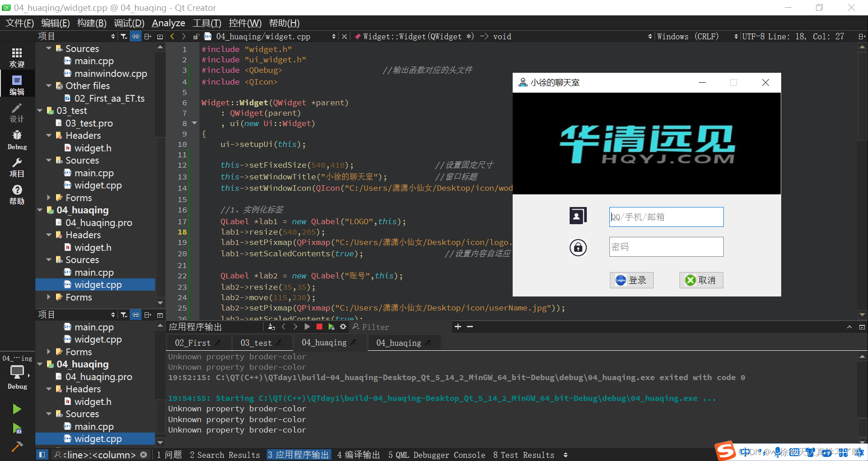Open the Test Results pane
Viewport: 868px width, 461px height.
pos(524,455)
